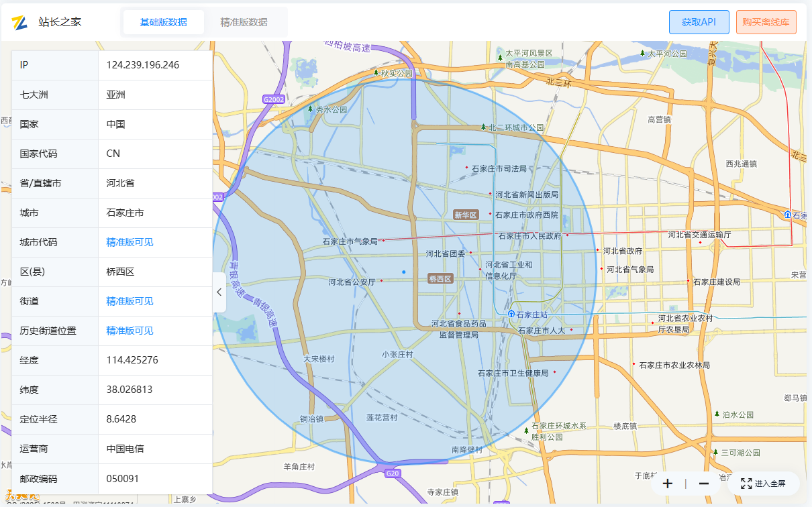Click the 三可湖公园 tree icon
812x507 pixels.
716,452
